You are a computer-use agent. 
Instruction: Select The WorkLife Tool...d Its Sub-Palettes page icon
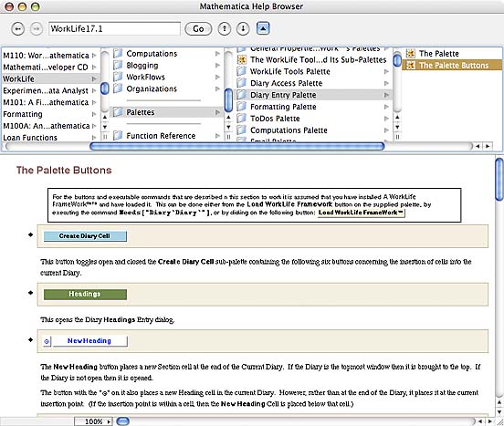[242, 59]
